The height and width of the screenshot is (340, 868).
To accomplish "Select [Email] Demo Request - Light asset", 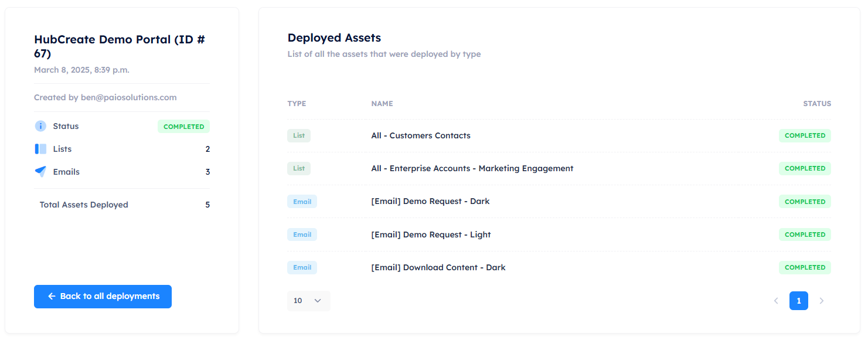I will 430,234.
